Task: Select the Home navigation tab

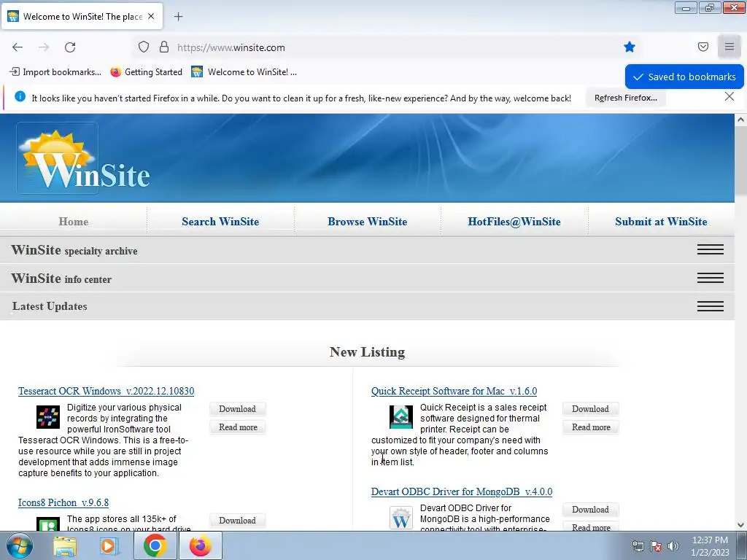Action: point(74,222)
